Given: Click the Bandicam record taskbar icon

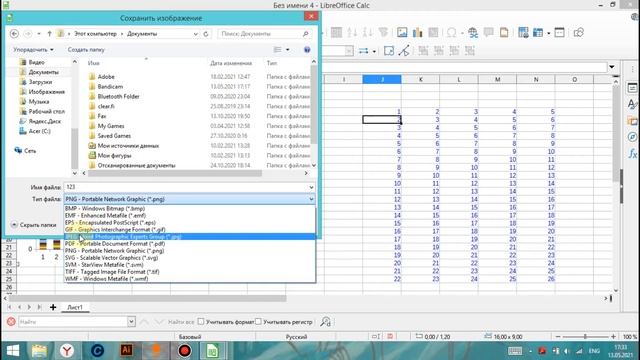Looking at the screenshot, I should tap(184, 350).
